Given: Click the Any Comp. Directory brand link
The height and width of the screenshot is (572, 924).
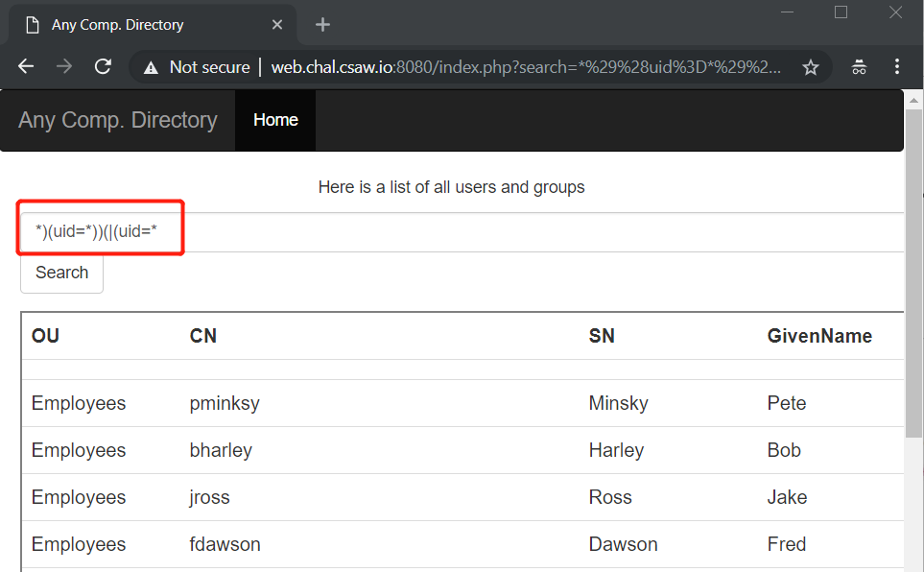Looking at the screenshot, I should coord(118,120).
